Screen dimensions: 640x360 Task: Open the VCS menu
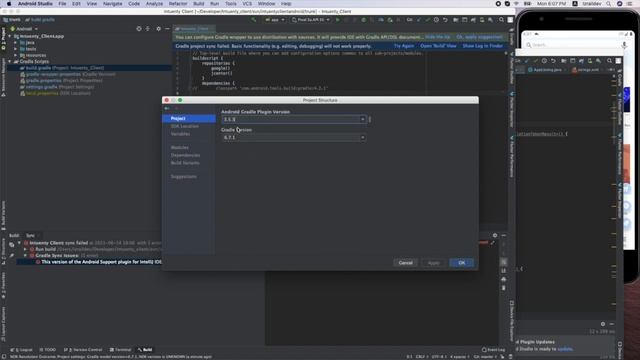click(x=247, y=4)
